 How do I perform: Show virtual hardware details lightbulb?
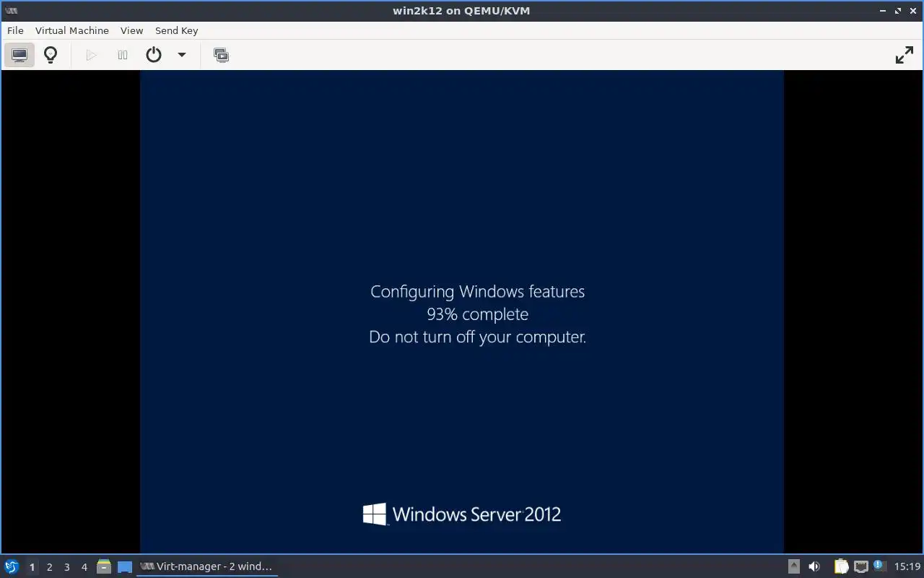point(51,55)
